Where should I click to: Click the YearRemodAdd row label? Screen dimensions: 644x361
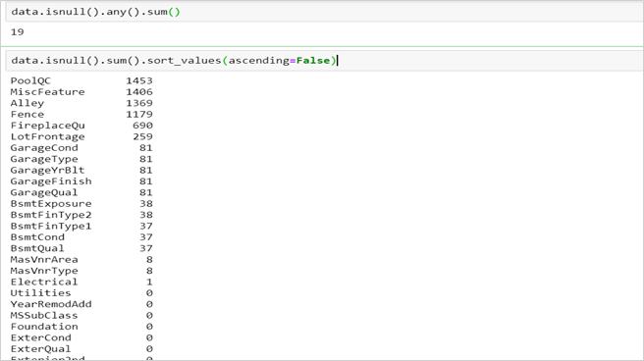(51, 304)
